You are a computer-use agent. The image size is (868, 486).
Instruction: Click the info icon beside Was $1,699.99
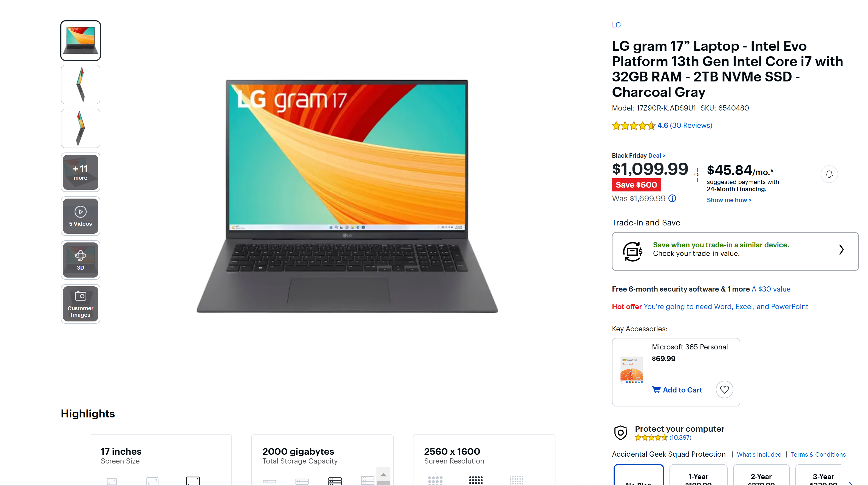(672, 199)
